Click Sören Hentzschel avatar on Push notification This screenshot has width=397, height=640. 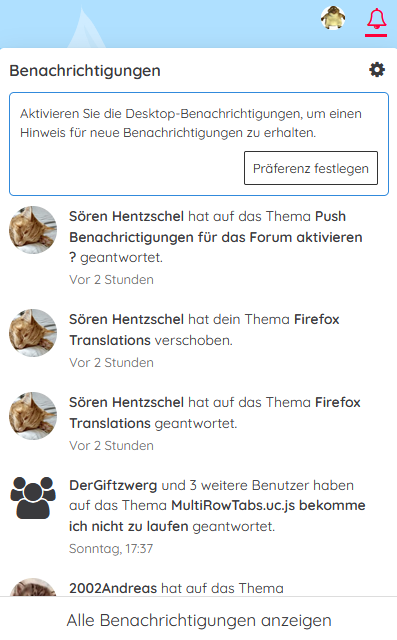coord(33,230)
